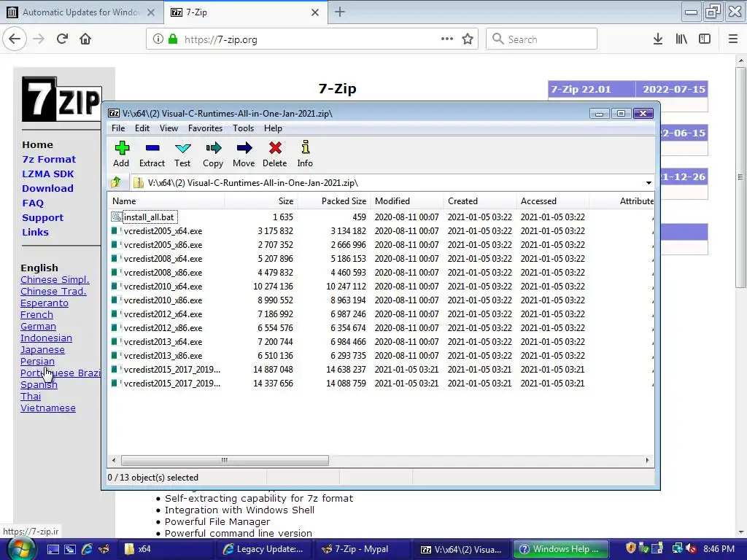747x560 pixels.
Task: Click the 7-Zip path address field
Action: pos(388,183)
